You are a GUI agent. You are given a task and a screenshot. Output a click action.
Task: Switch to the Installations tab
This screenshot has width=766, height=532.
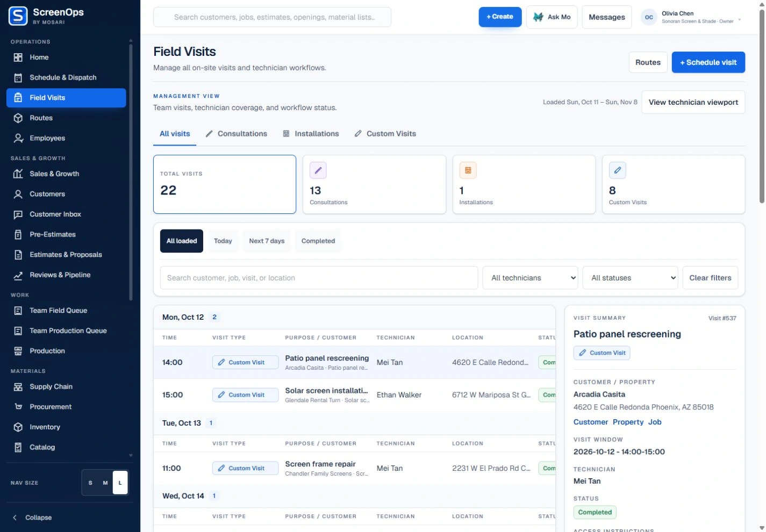311,134
